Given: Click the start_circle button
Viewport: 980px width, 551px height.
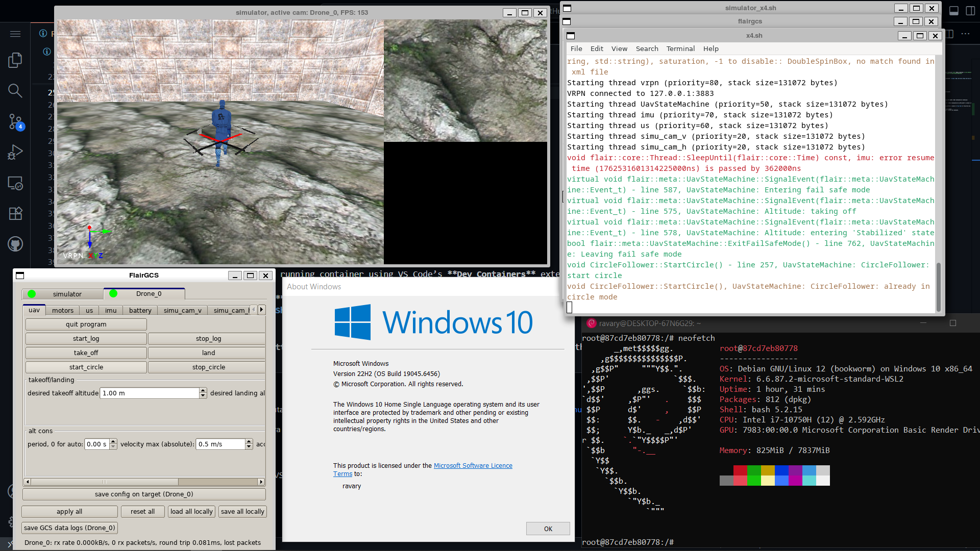Looking at the screenshot, I should (x=86, y=367).
